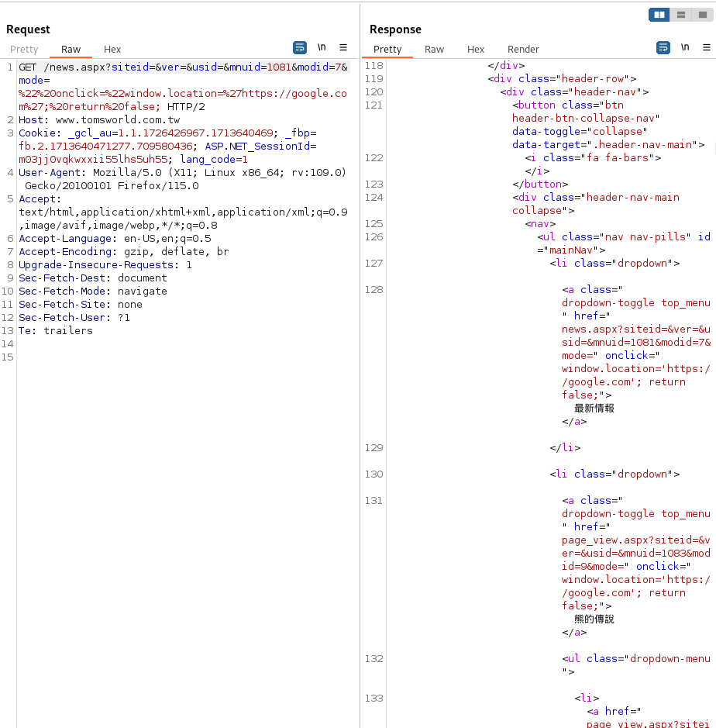The width and height of the screenshot is (716, 728).
Task: Open Request panel hamburger options menu
Action: tap(343, 47)
